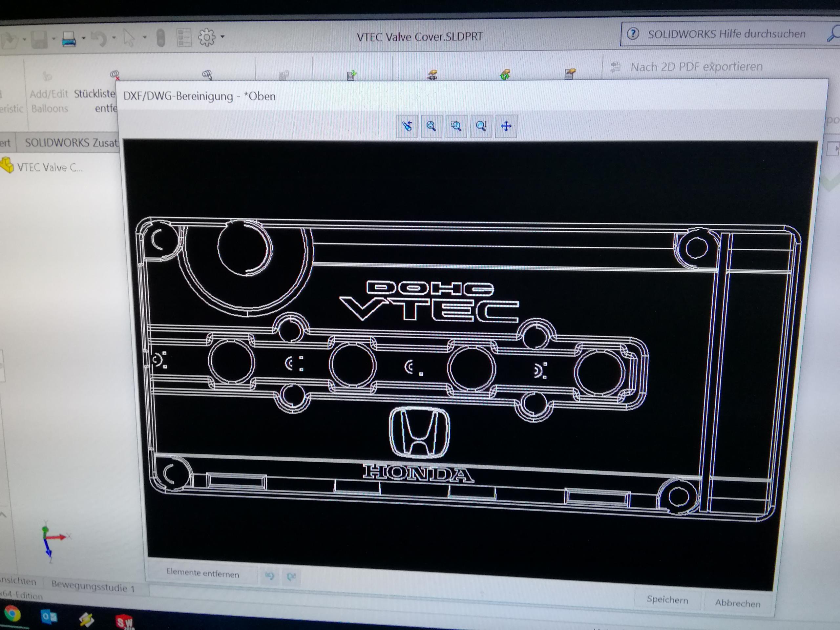
Task: Open the dropdown arrow next to the options gear
Action: [x=222, y=36]
